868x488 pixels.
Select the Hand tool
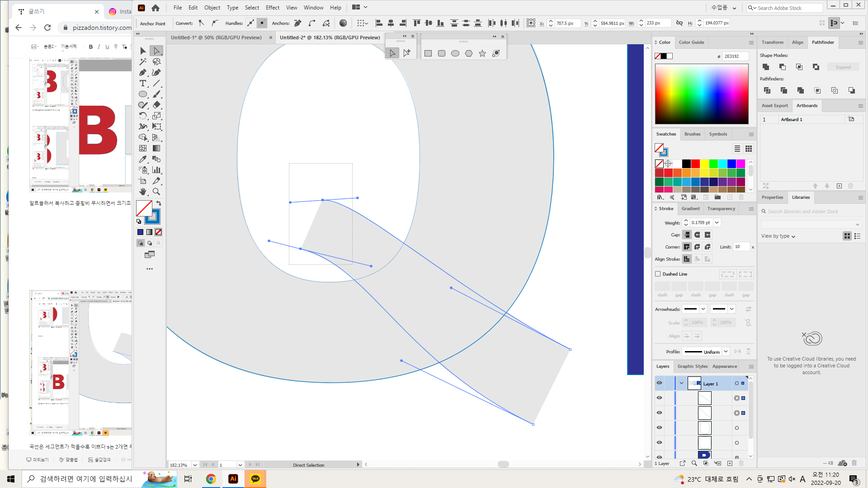pyautogui.click(x=143, y=192)
